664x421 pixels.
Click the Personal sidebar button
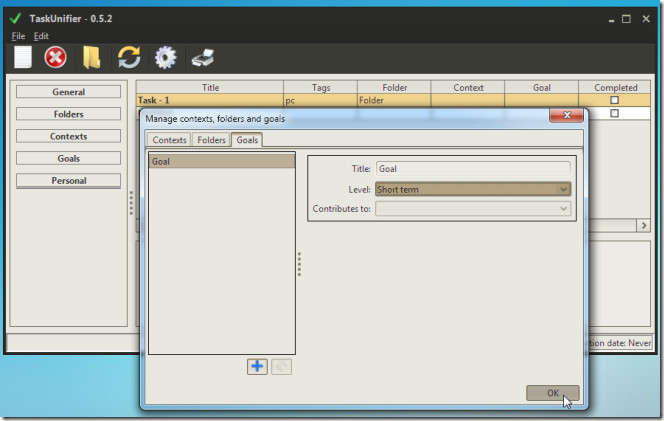pos(69,181)
